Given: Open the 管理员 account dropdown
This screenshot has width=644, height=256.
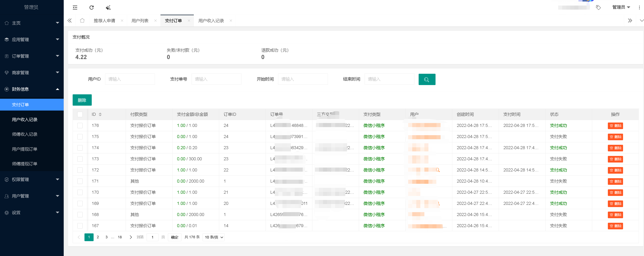Looking at the screenshot, I should [621, 7].
